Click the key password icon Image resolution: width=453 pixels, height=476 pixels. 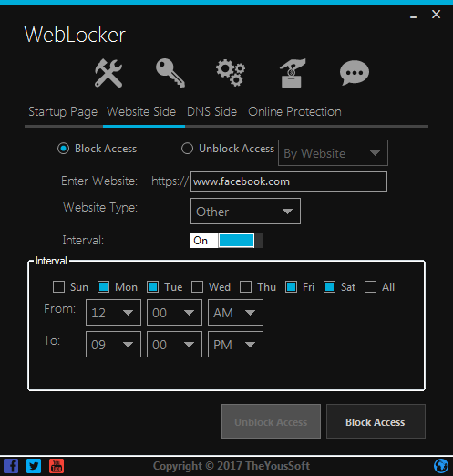click(x=170, y=73)
